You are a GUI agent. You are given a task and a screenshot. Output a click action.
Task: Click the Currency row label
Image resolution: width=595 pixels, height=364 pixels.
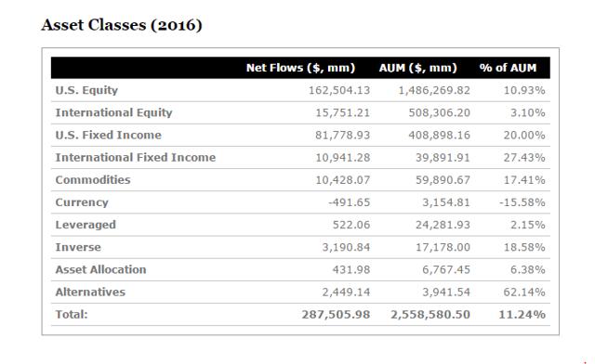(82, 202)
